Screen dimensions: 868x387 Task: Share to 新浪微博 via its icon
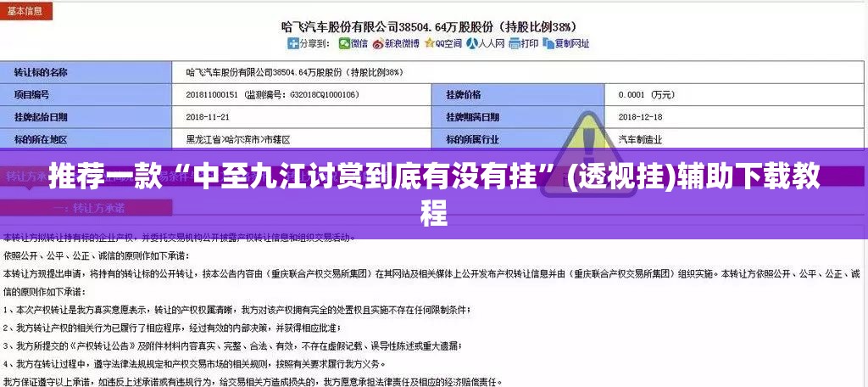click(x=378, y=43)
